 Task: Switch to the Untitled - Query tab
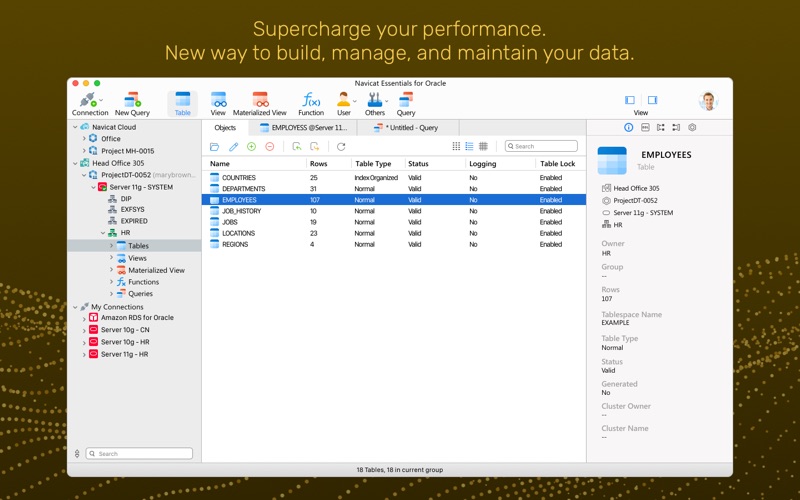[406, 128]
